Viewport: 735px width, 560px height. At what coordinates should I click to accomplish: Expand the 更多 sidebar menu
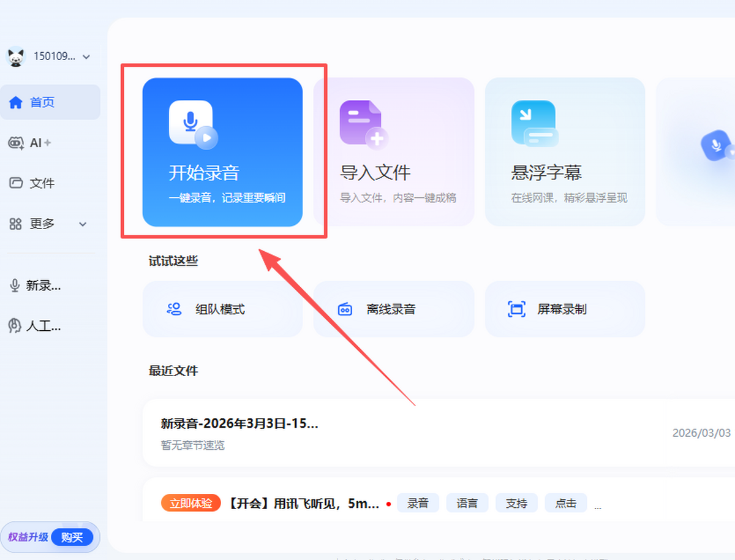pos(83,224)
